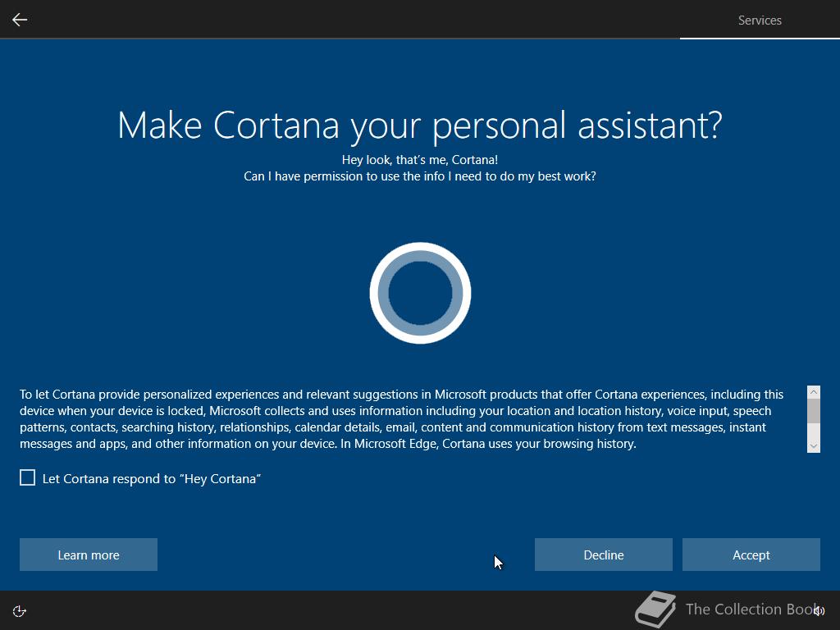Click the scrollbar up arrow in description
This screenshot has height=630, width=840.
tap(813, 392)
